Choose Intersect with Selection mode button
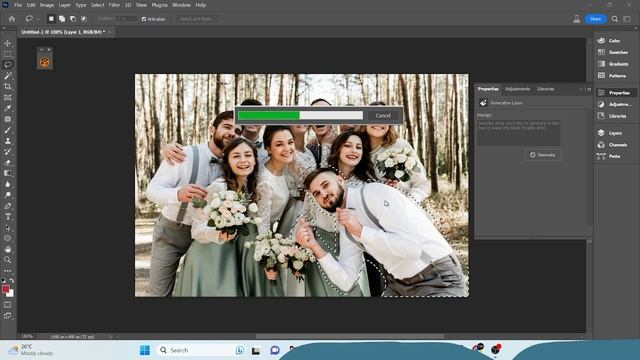 (84, 19)
